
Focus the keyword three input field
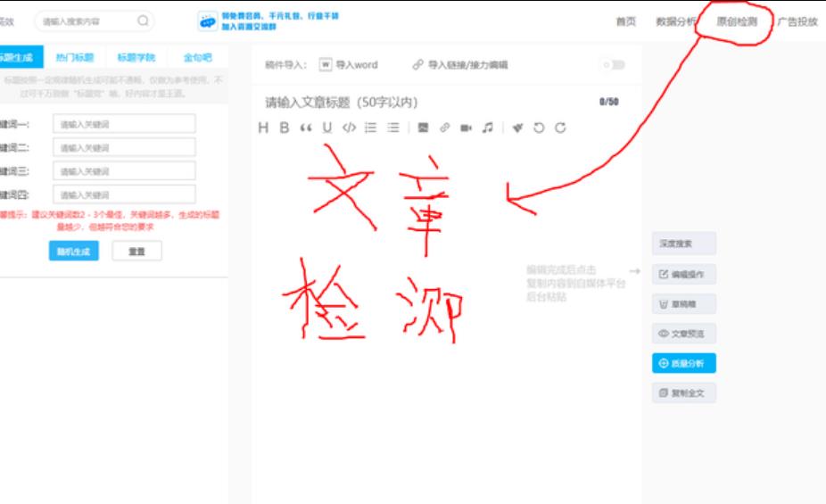[124, 171]
